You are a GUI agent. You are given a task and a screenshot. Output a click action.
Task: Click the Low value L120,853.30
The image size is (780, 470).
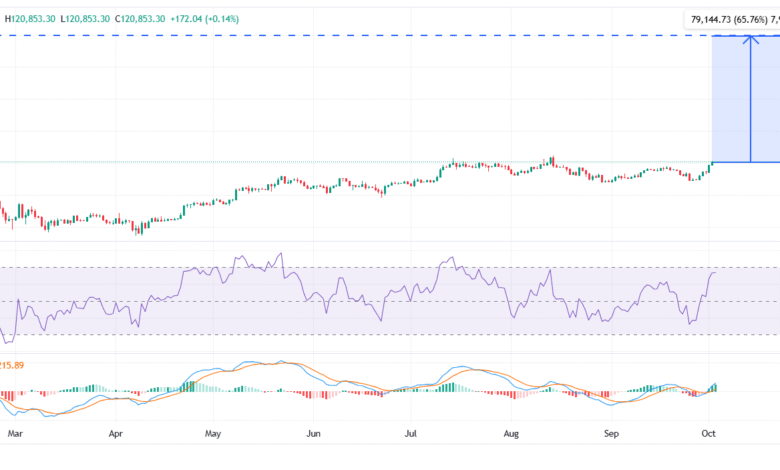(85, 18)
